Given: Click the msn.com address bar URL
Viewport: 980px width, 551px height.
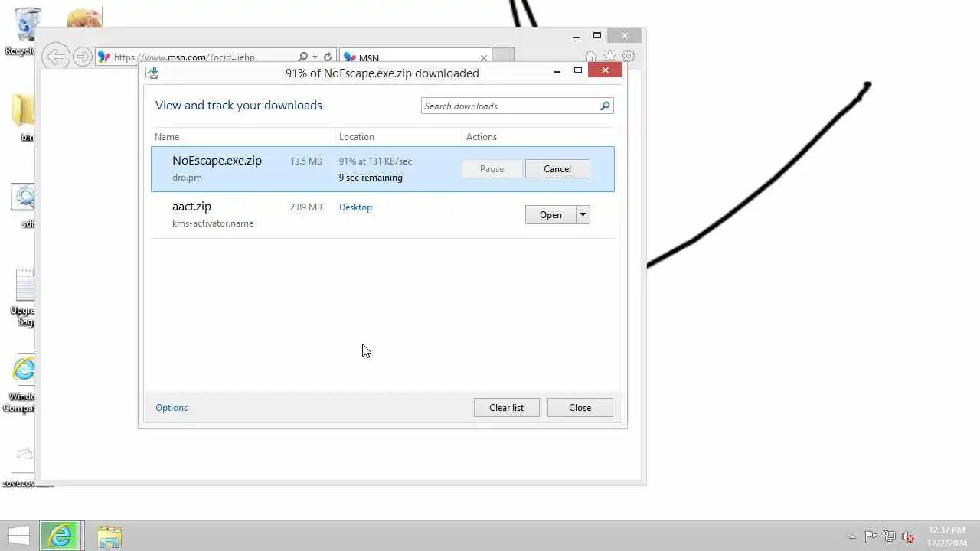Looking at the screenshot, I should 184,57.
